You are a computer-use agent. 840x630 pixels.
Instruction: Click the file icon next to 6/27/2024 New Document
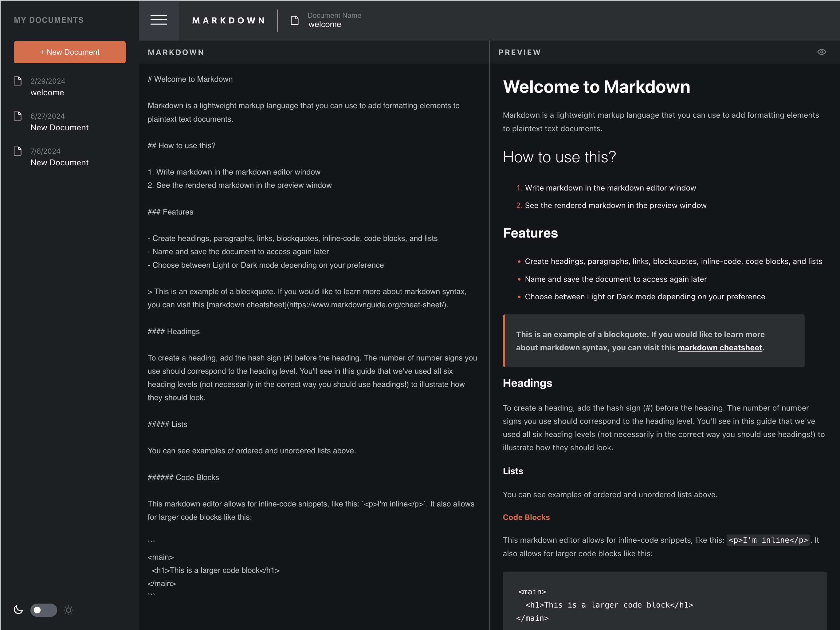tap(18, 116)
